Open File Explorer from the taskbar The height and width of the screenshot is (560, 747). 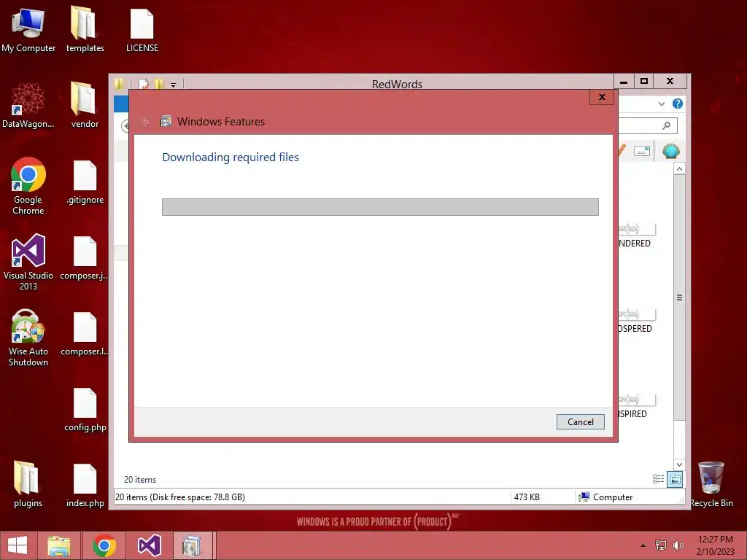(x=59, y=545)
